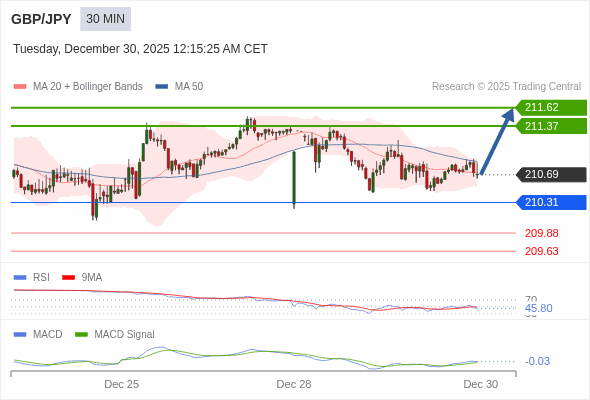Click the 210.31 pivot price tag

(x=552, y=202)
